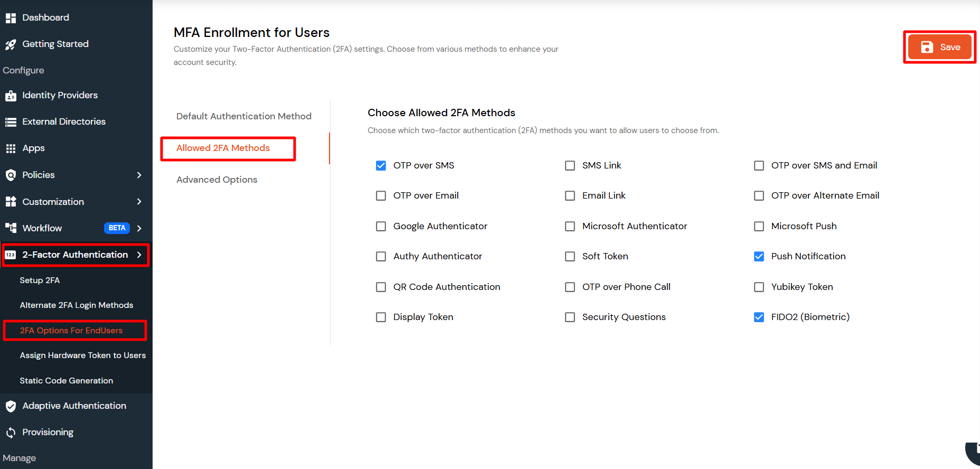Open Setup 2FA submenu item
980x469 pixels.
coord(40,280)
